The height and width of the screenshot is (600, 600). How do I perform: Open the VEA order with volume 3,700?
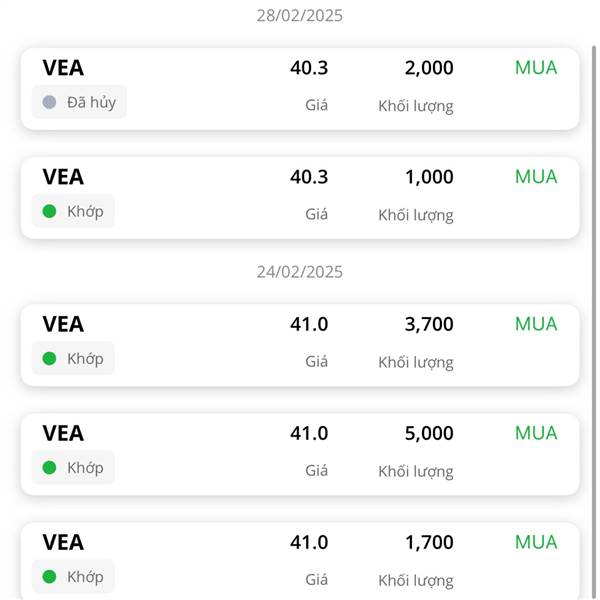point(300,345)
